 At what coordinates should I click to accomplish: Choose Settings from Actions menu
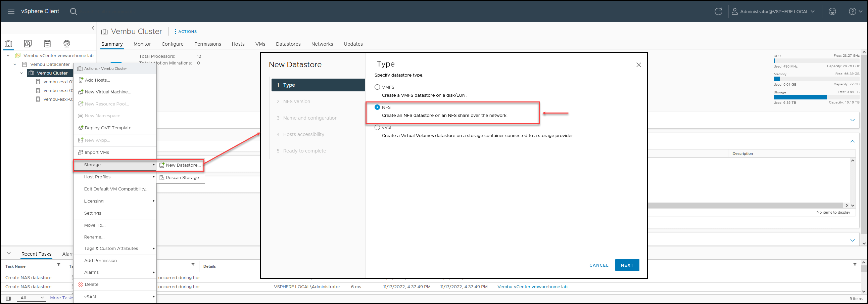pyautogui.click(x=115, y=213)
